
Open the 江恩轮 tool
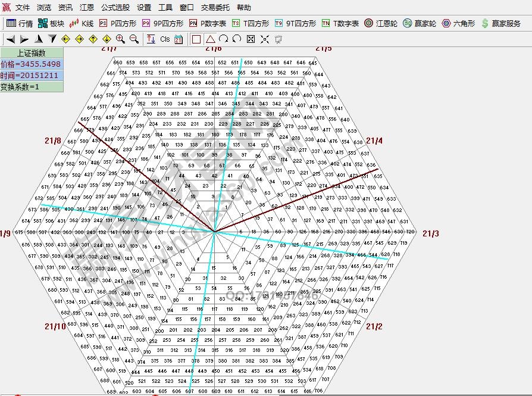coord(380,23)
